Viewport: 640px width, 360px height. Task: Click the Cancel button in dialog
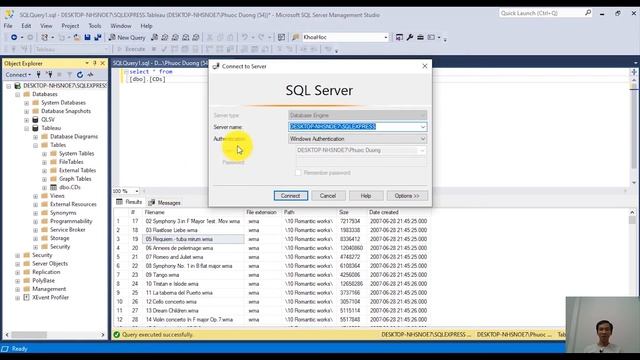click(x=328, y=196)
